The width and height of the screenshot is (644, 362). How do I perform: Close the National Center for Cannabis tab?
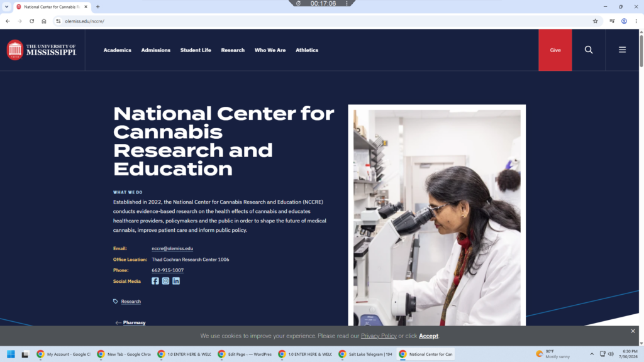(x=86, y=7)
